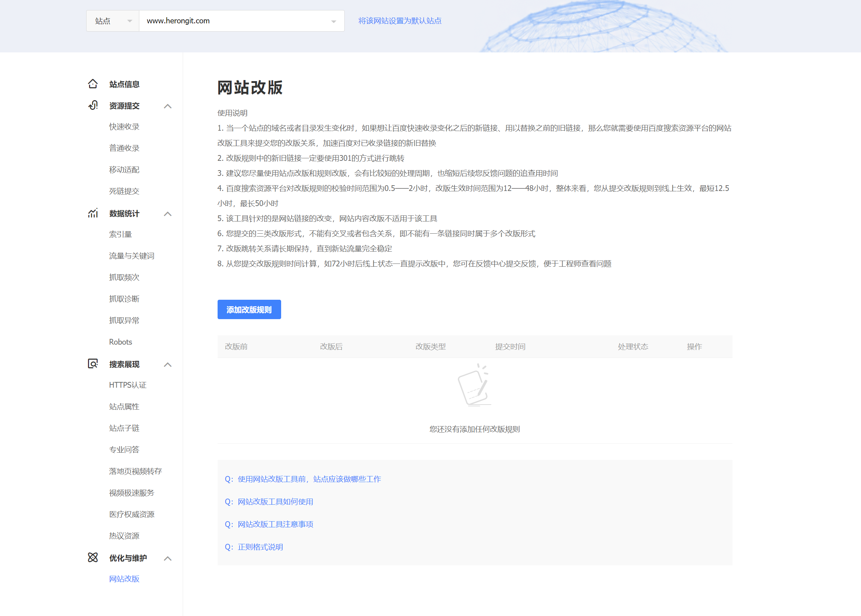Collapse the 资源提交 section expander
The height and width of the screenshot is (616, 861).
pos(168,106)
